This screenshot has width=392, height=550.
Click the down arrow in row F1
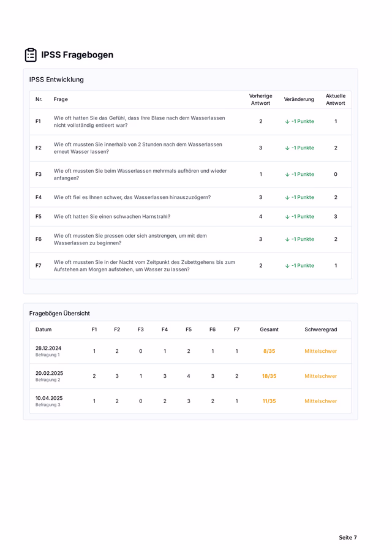(x=287, y=122)
